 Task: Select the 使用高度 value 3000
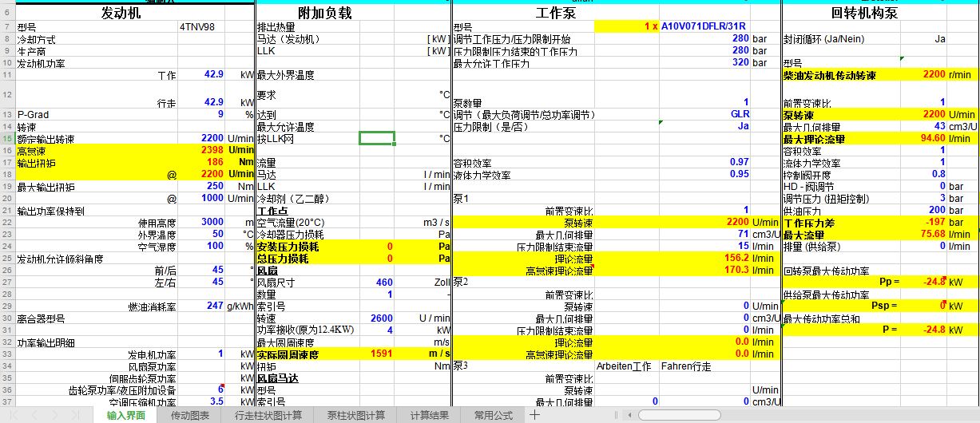click(201, 222)
